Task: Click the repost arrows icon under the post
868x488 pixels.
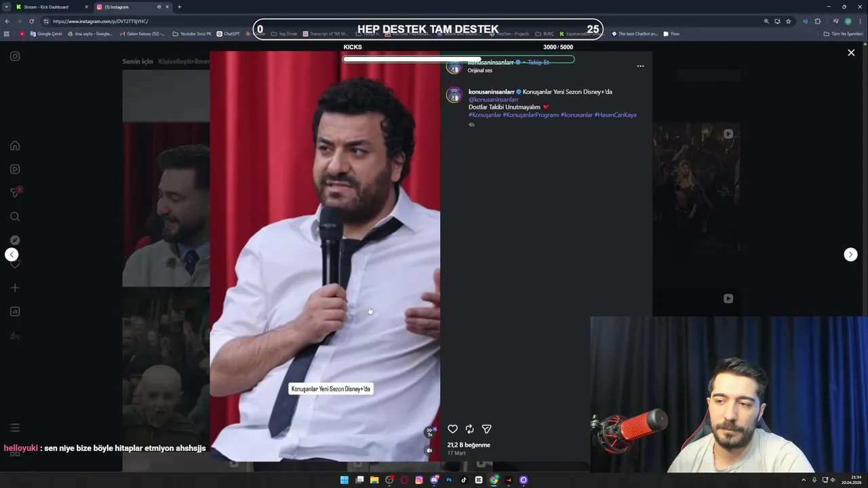Action: (469, 429)
